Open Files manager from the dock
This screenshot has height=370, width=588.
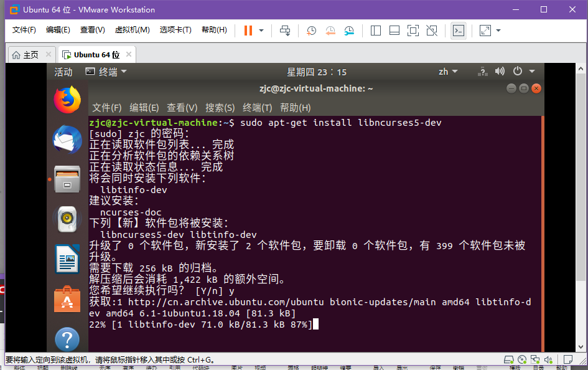tap(67, 179)
